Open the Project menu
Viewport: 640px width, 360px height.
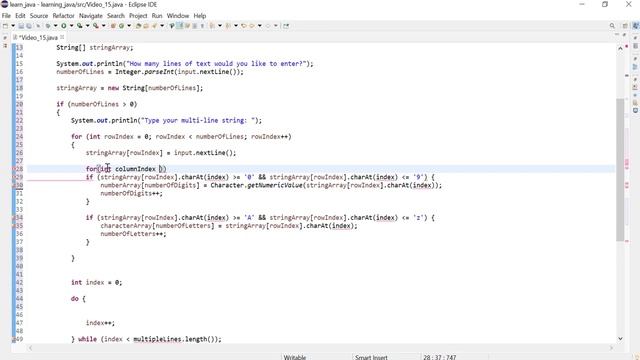(x=138, y=16)
